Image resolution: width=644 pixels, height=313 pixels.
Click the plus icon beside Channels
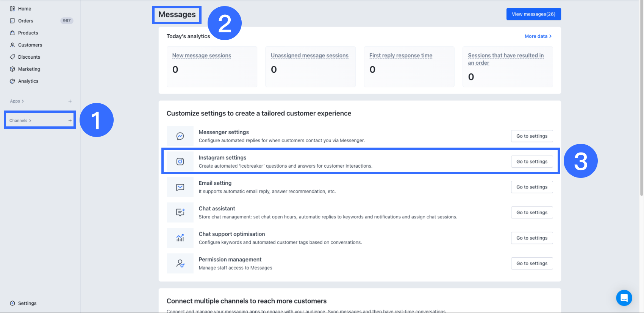tap(70, 121)
